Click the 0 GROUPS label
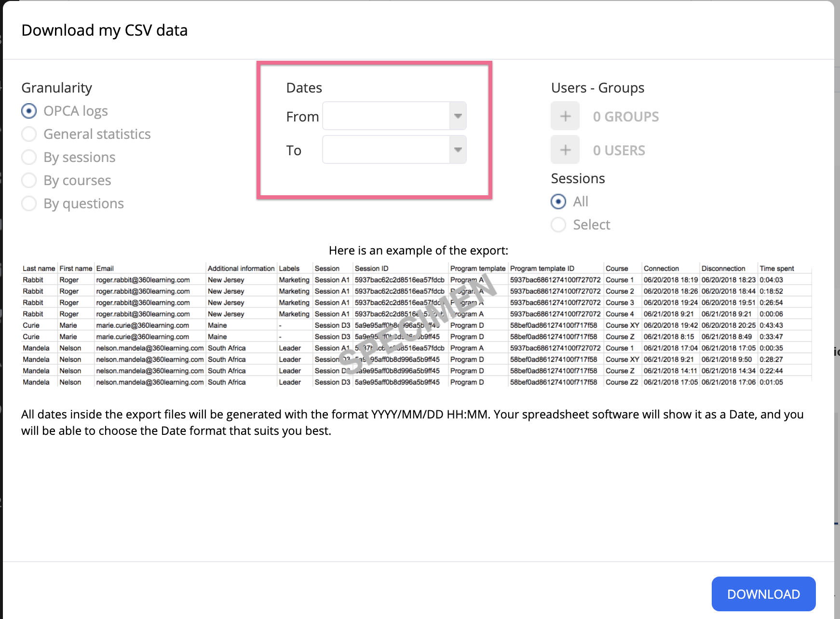This screenshot has width=840, height=619. [625, 116]
